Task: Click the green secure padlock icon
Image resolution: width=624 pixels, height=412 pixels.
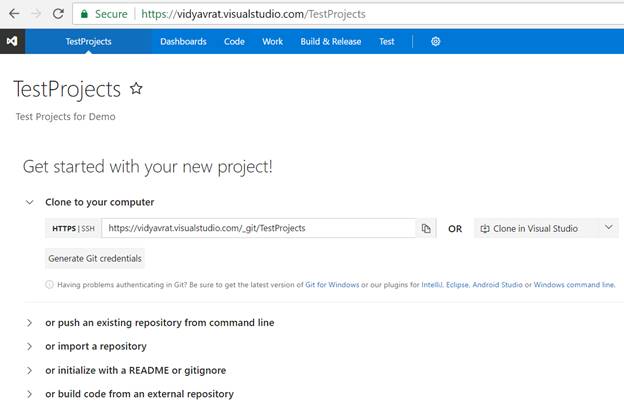Action: click(x=84, y=14)
